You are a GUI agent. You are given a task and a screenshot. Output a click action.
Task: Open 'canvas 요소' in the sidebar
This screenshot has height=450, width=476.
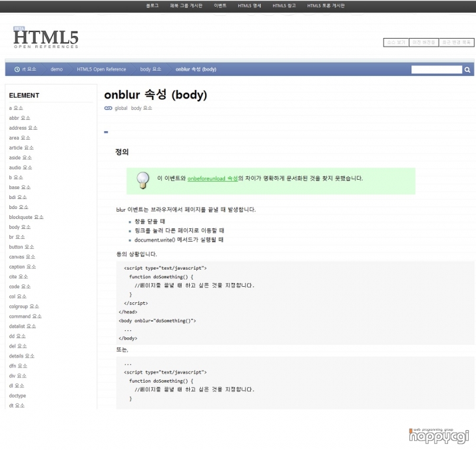[22, 257]
